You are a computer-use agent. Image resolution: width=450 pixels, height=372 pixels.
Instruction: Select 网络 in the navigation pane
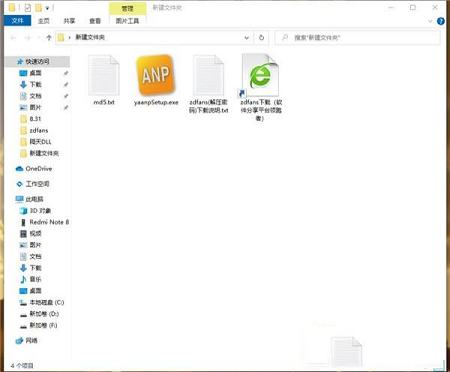31,341
